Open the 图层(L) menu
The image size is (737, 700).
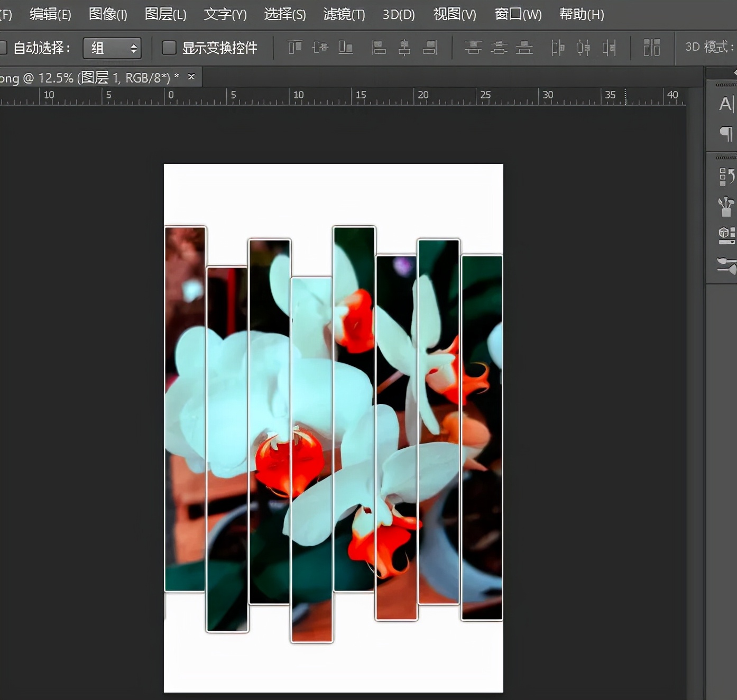[x=165, y=14]
